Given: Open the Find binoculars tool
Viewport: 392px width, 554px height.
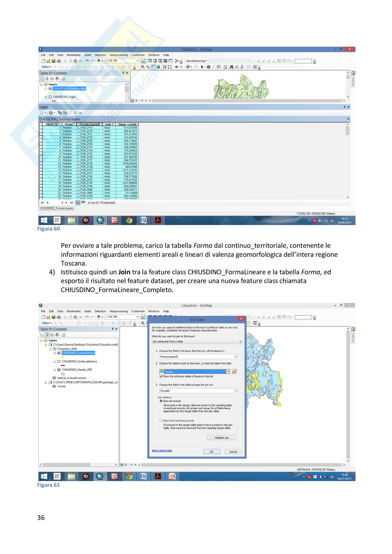Looking at the screenshot, I should 232,67.
